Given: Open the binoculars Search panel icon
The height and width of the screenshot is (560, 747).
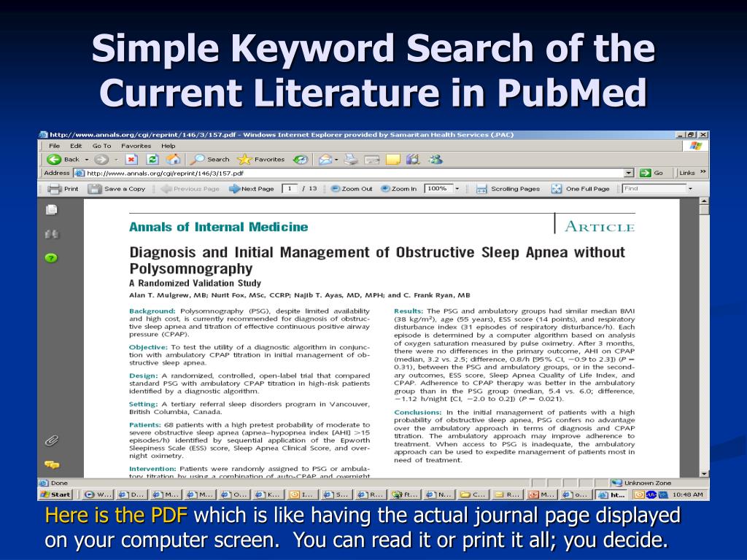Looking at the screenshot, I should pyautogui.click(x=52, y=234).
